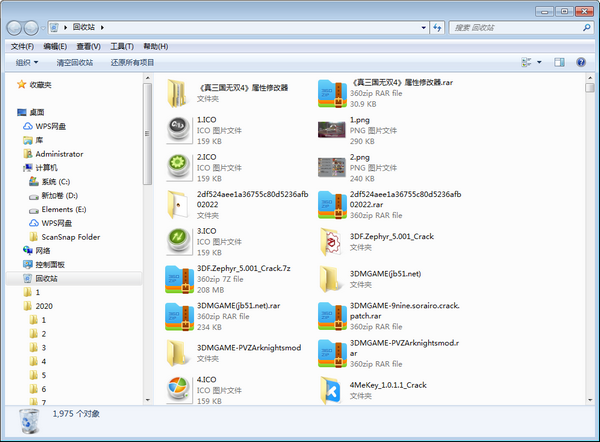
Task: Click the Forward navigation arrow button
Action: tap(31, 28)
